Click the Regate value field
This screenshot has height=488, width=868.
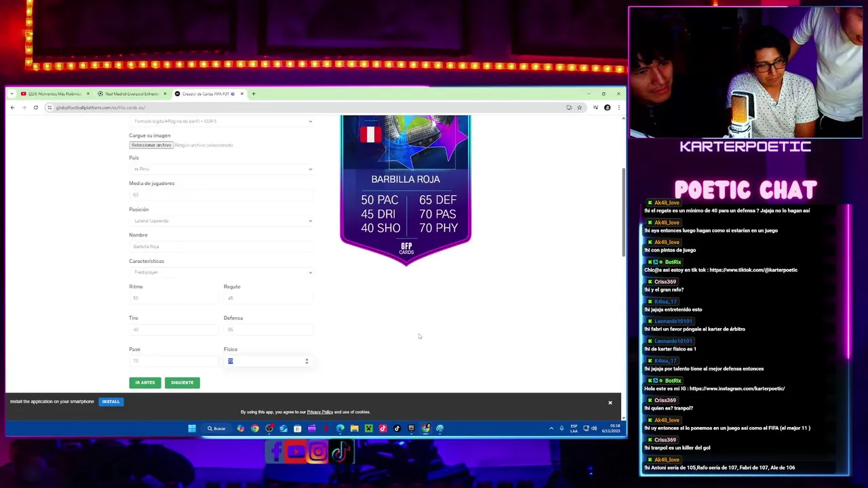point(269,298)
